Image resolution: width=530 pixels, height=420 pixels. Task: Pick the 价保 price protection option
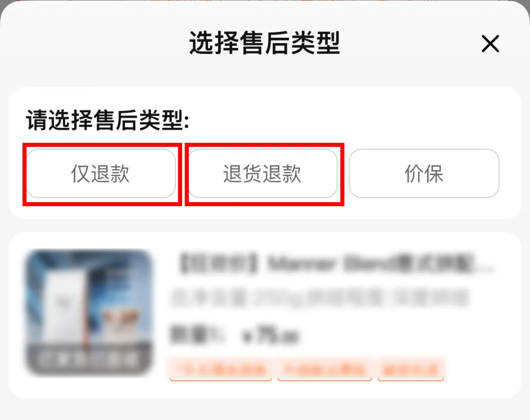coord(424,173)
